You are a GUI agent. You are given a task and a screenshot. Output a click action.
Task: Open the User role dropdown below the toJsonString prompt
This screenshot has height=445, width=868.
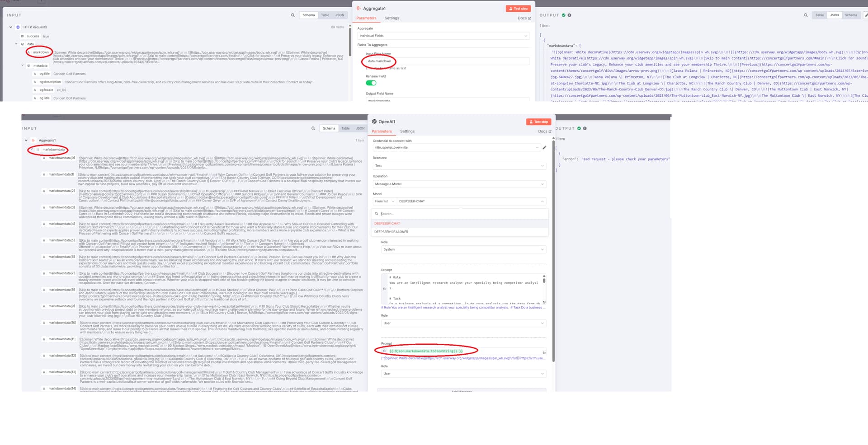pyautogui.click(x=463, y=374)
